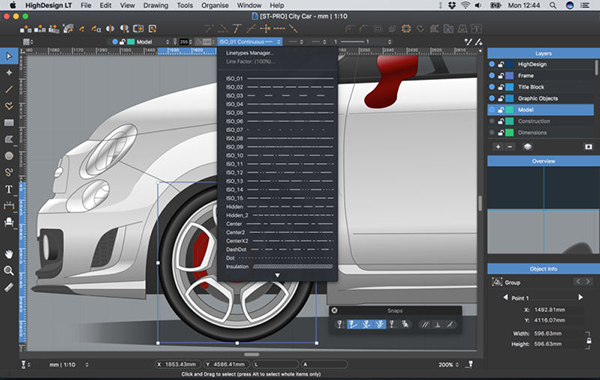Click the Model layer green color swatch
This screenshot has height=380, width=600.
[510, 110]
